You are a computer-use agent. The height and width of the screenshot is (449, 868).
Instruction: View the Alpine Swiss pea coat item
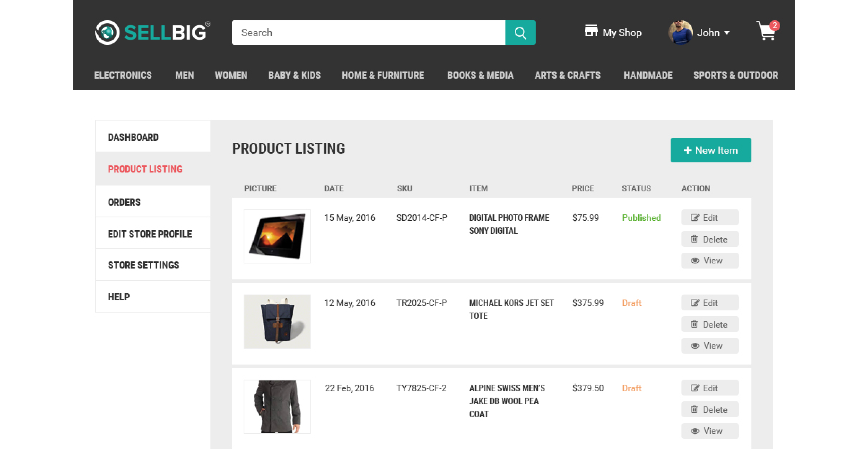710,431
